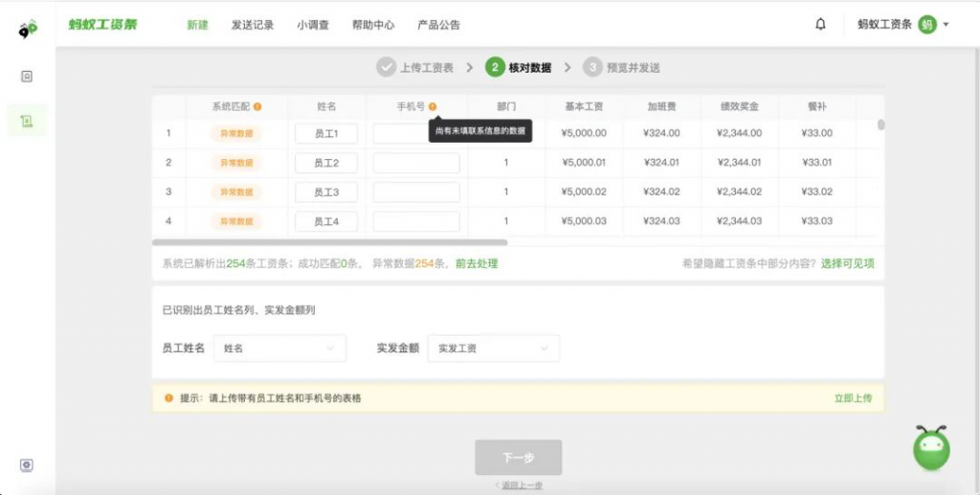Click the green user avatar icon
This screenshot has height=495, width=980.
pos(926,25)
